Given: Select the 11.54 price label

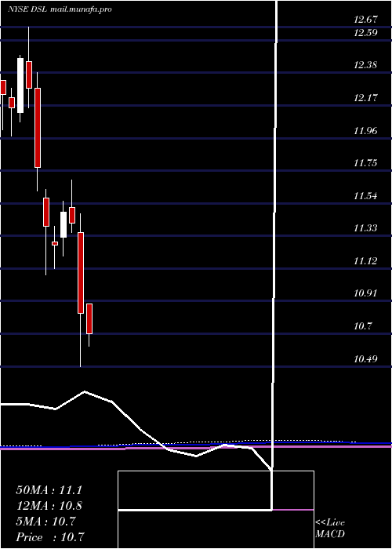Looking at the screenshot, I should pyautogui.click(x=365, y=196).
